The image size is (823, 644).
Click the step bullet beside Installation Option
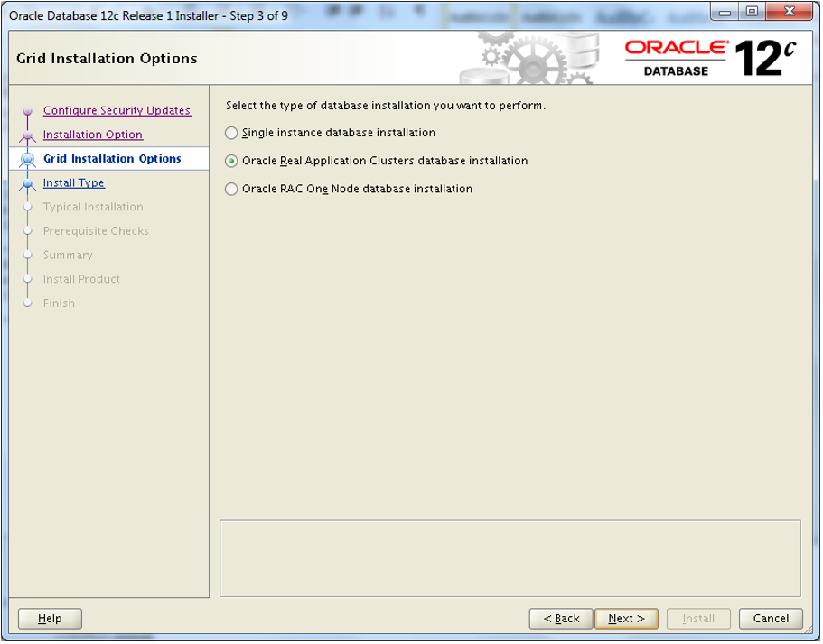pyautogui.click(x=28, y=135)
